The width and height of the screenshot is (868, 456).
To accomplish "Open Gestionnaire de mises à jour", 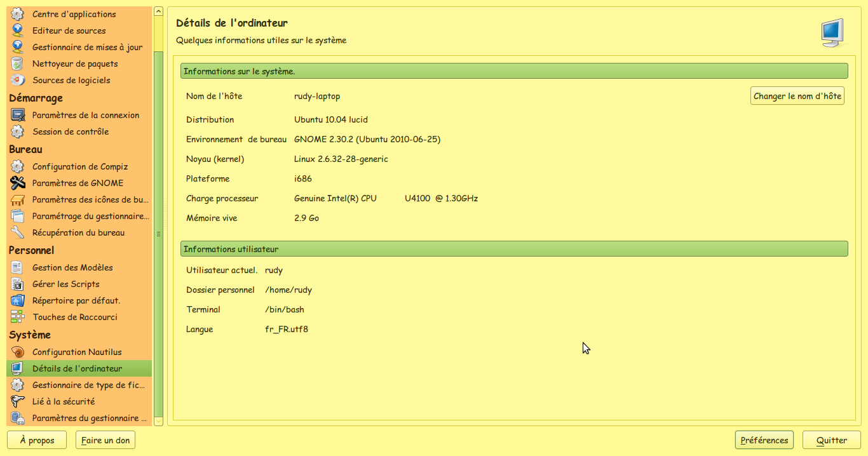I will coord(87,47).
